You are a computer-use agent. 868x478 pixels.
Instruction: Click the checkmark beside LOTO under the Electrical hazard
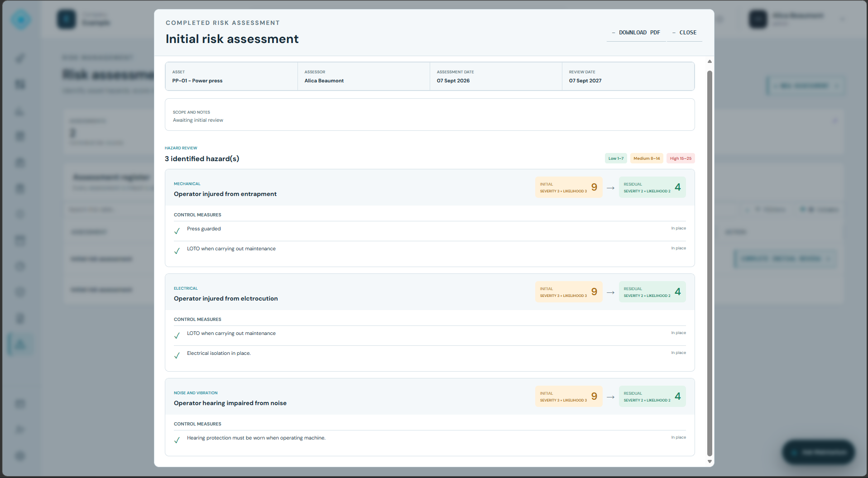coord(177,335)
